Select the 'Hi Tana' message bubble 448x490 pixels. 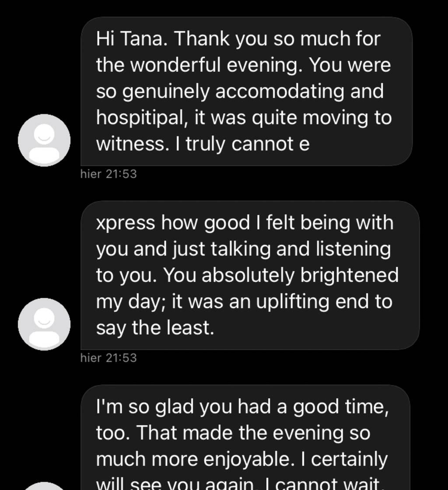[x=246, y=91]
